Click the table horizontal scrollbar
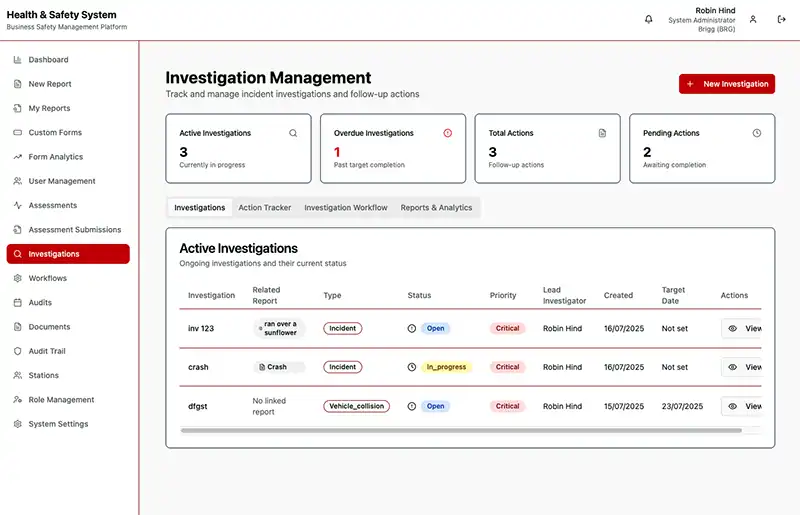The height and width of the screenshot is (515, 800). [461, 431]
